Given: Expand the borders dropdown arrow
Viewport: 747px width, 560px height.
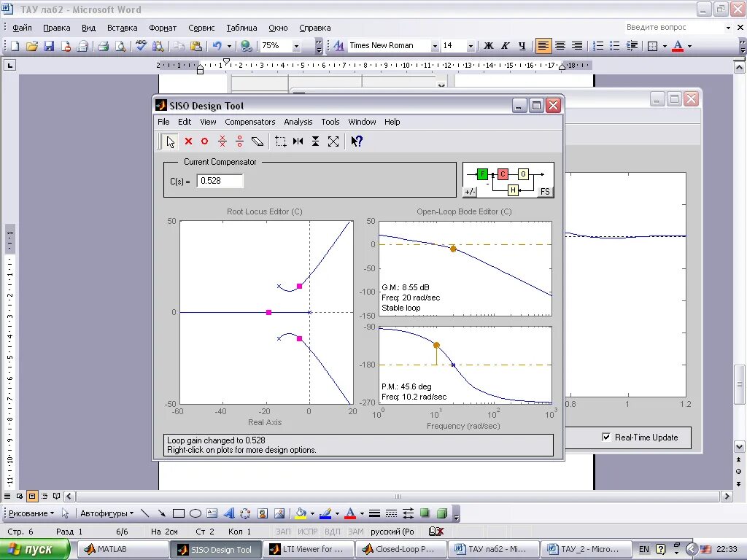Looking at the screenshot, I should pyautogui.click(x=665, y=46).
